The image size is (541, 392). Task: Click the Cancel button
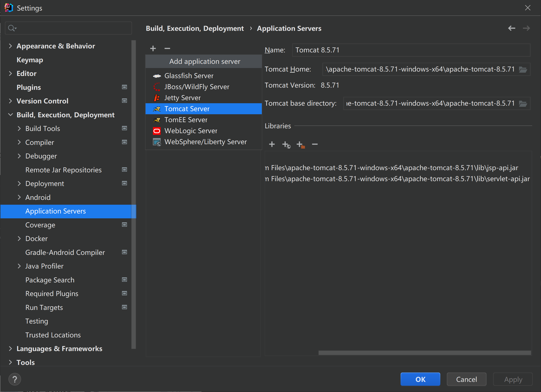pos(466,379)
